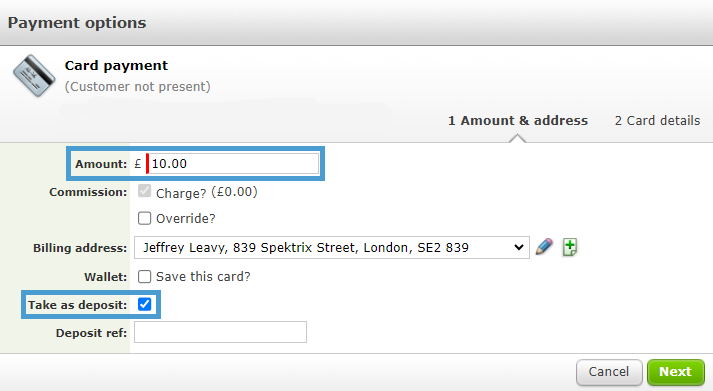The width and height of the screenshot is (713, 391).
Task: Click into the Deposit ref field
Action: coord(220,332)
